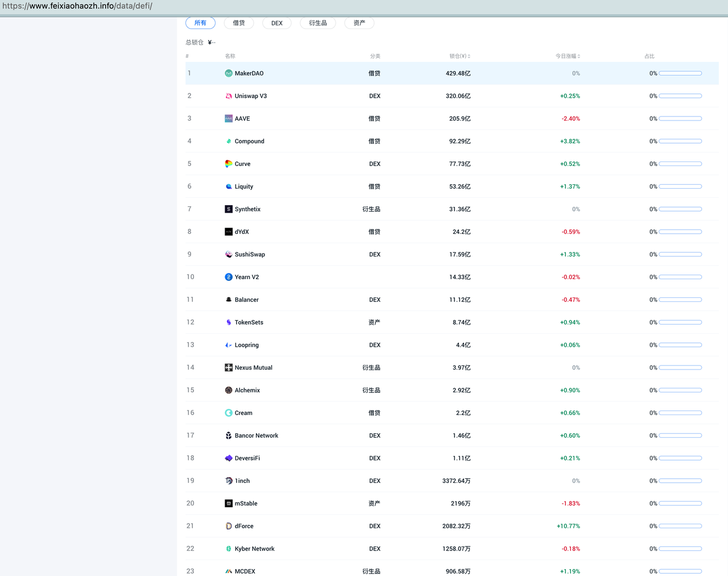This screenshot has height=576, width=728.
Task: Click the MakerDAO share progress bar
Action: tap(680, 73)
